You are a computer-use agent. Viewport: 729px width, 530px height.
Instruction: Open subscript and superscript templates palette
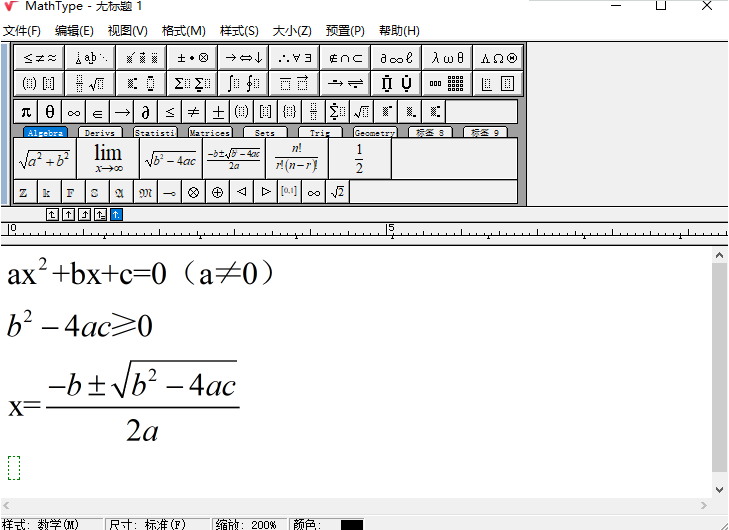point(142,84)
